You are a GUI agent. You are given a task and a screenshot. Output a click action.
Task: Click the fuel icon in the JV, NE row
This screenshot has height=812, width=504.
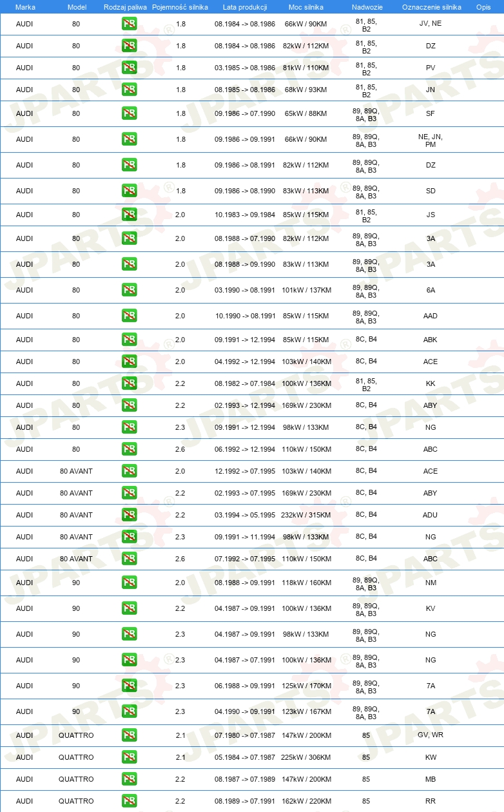click(x=129, y=24)
